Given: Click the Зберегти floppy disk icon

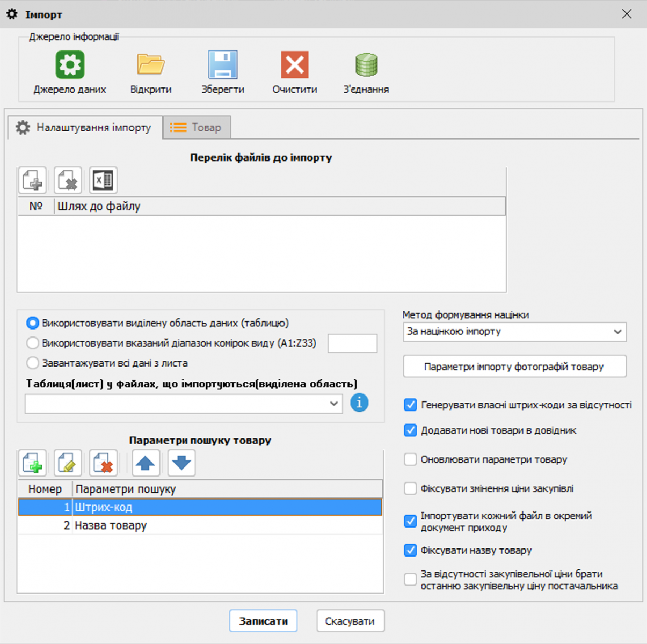Looking at the screenshot, I should click(x=222, y=65).
